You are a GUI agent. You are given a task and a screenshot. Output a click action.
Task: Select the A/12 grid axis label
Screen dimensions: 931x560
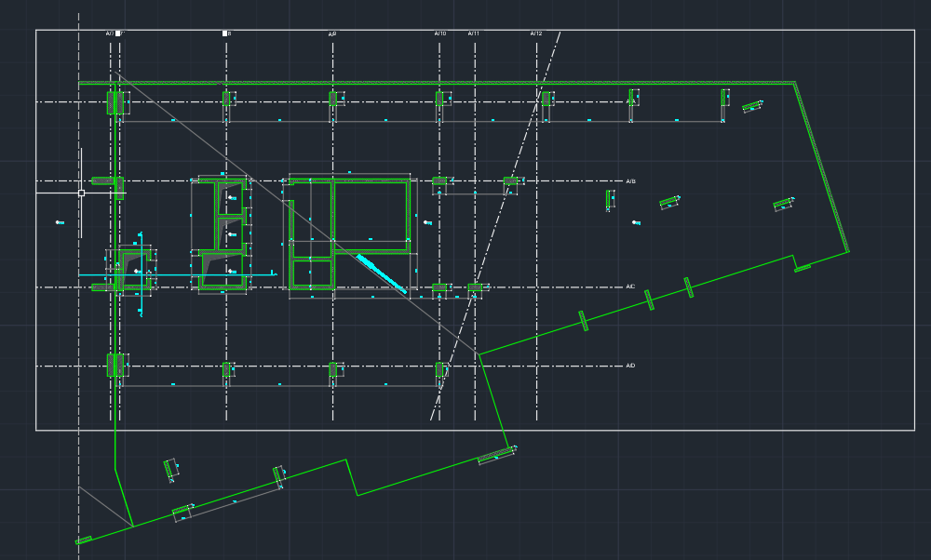pos(536,33)
